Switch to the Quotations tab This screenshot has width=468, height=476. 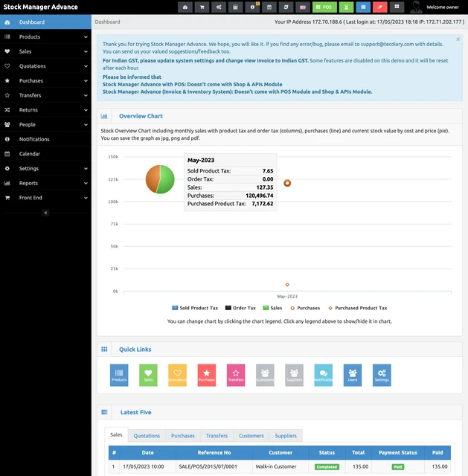coord(147,436)
